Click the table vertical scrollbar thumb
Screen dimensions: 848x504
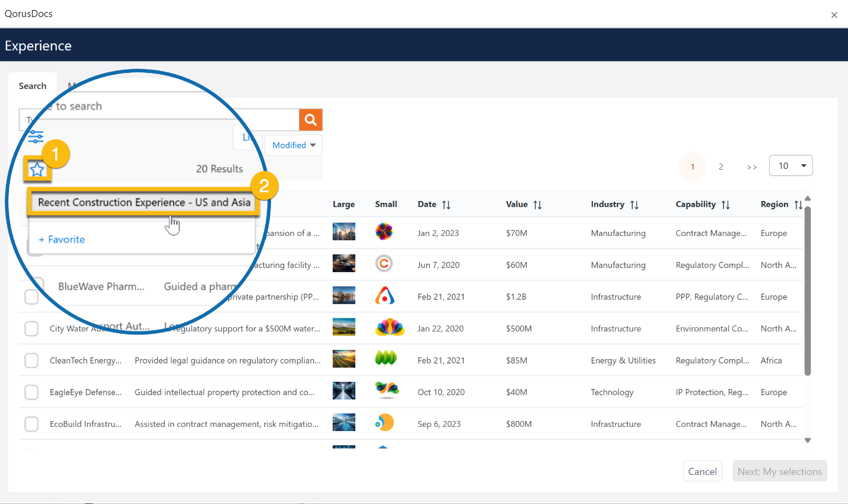tap(808, 291)
